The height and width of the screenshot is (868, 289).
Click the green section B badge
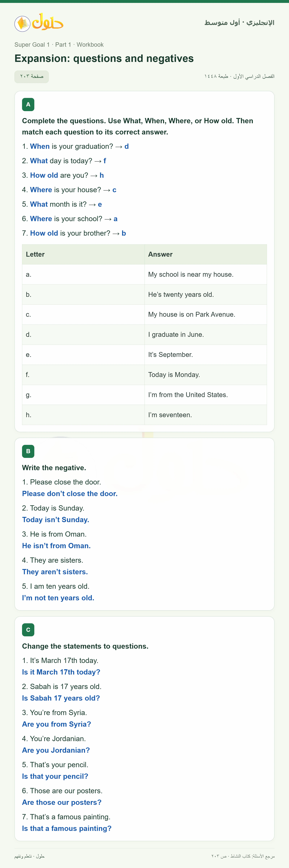(x=28, y=451)
